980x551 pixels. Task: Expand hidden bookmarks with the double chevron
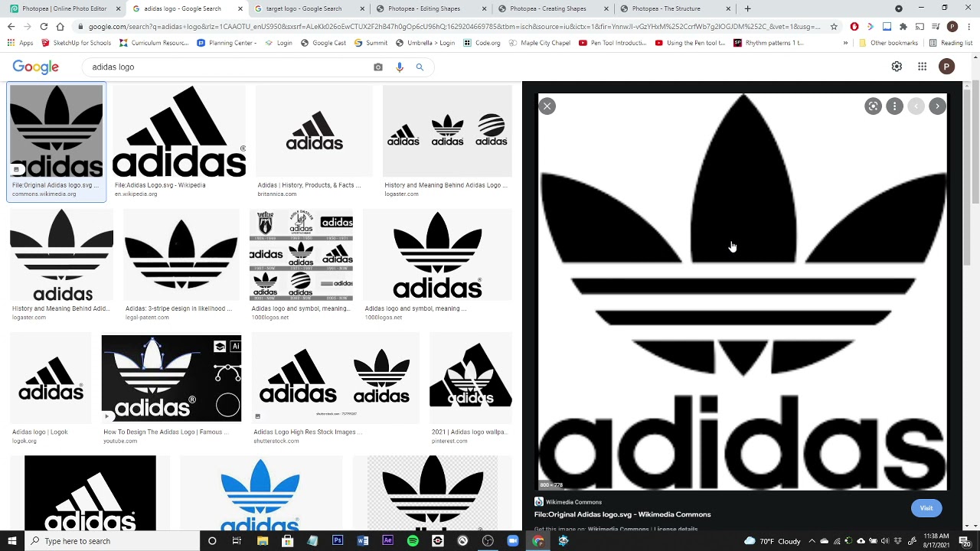pyautogui.click(x=845, y=43)
